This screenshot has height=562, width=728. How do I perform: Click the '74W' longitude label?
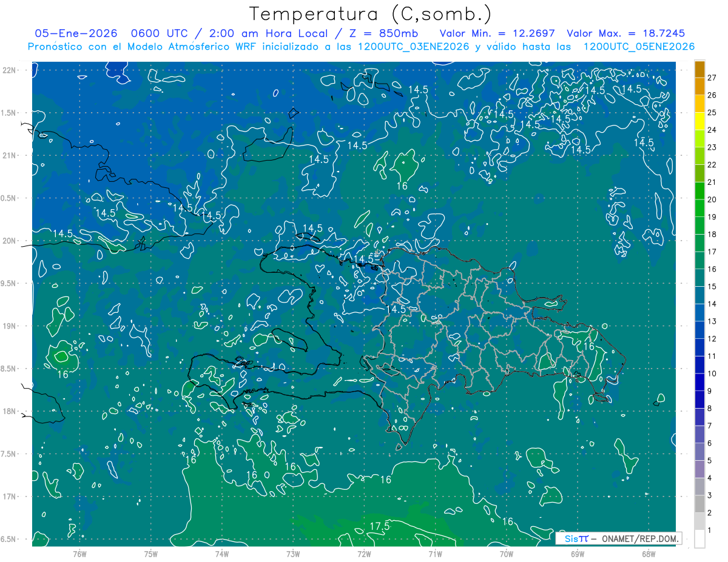pos(222,554)
